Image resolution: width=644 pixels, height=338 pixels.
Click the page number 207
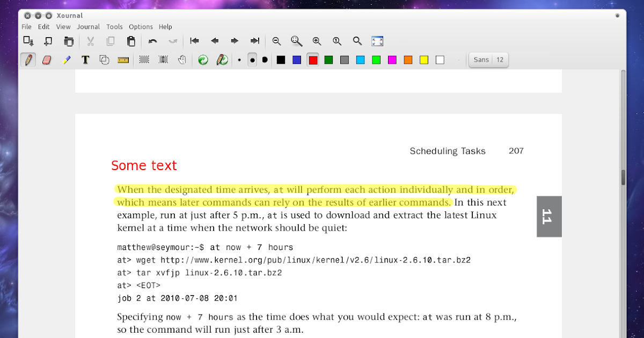point(516,151)
